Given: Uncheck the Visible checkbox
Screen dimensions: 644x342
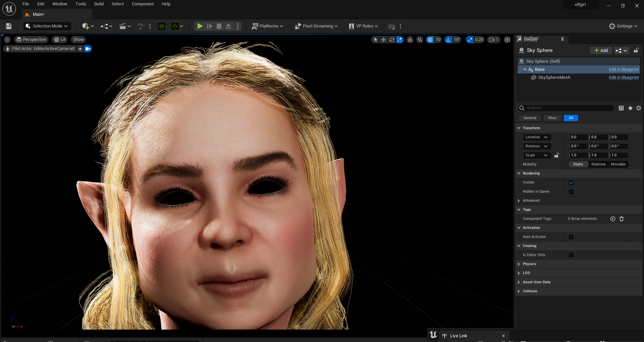Looking at the screenshot, I should point(571,183).
